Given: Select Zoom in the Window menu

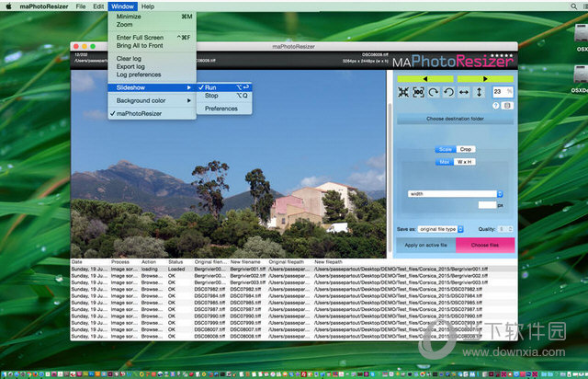Looking at the screenshot, I should (152, 25).
